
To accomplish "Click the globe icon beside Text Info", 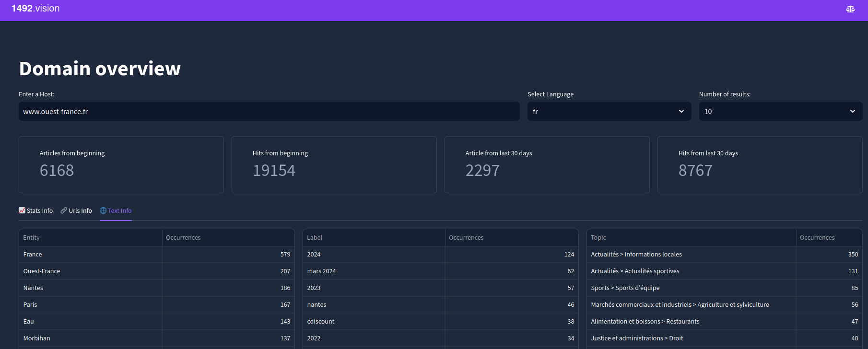I will pyautogui.click(x=103, y=210).
